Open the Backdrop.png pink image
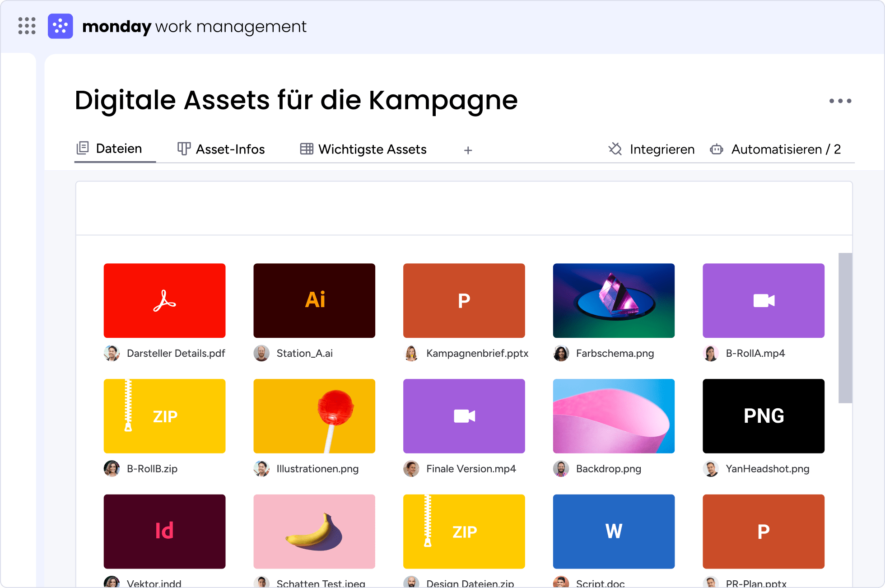This screenshot has width=885, height=588. (x=614, y=416)
